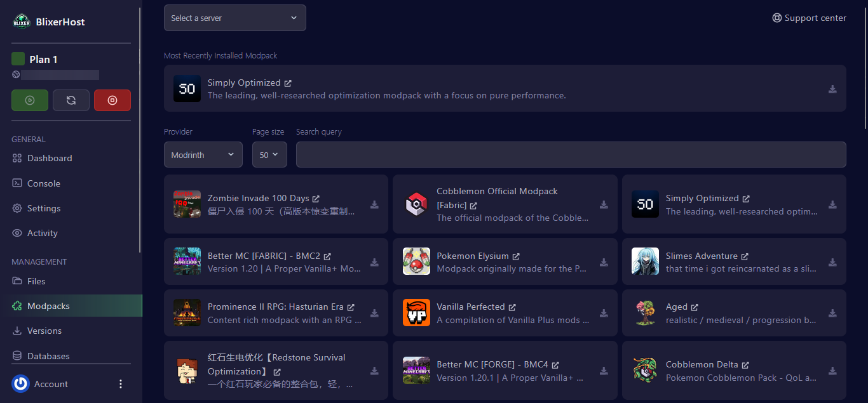
Task: Click the restart server button
Action: pyautogui.click(x=71, y=100)
